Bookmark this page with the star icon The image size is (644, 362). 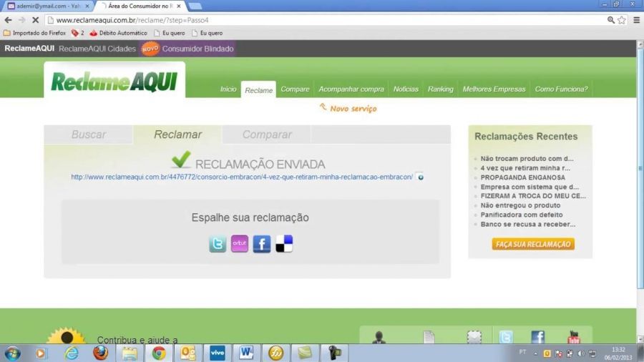pyautogui.click(x=622, y=20)
